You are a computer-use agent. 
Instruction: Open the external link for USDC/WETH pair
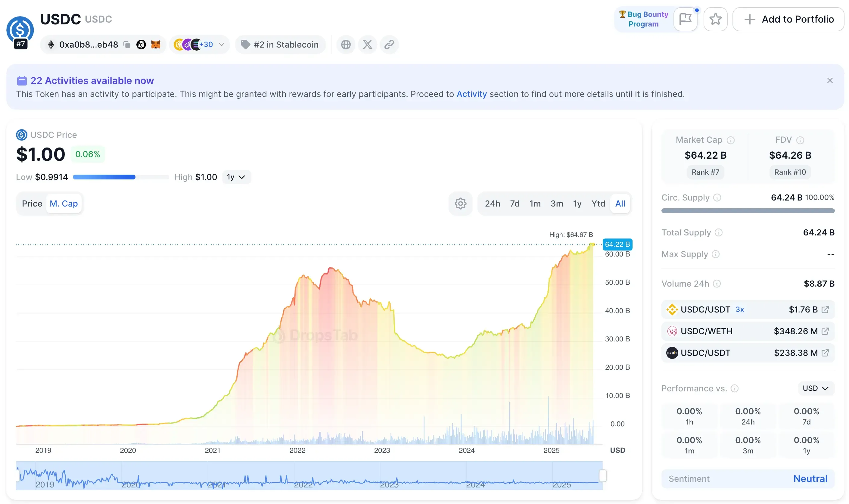(x=826, y=331)
